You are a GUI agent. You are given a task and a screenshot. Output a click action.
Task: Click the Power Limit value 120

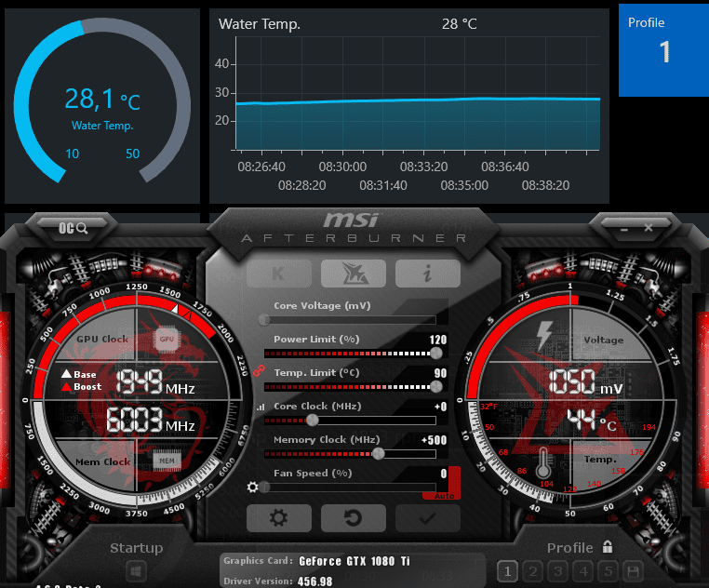437,340
